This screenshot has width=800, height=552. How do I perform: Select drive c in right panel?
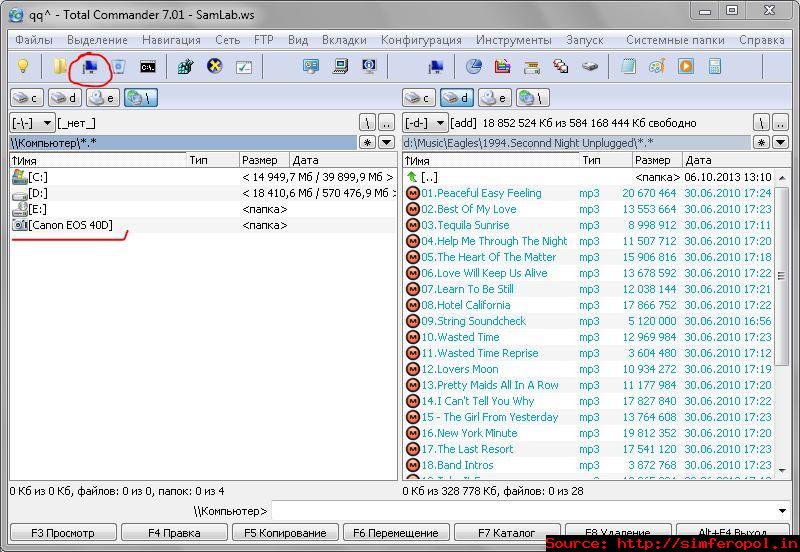tap(419, 97)
